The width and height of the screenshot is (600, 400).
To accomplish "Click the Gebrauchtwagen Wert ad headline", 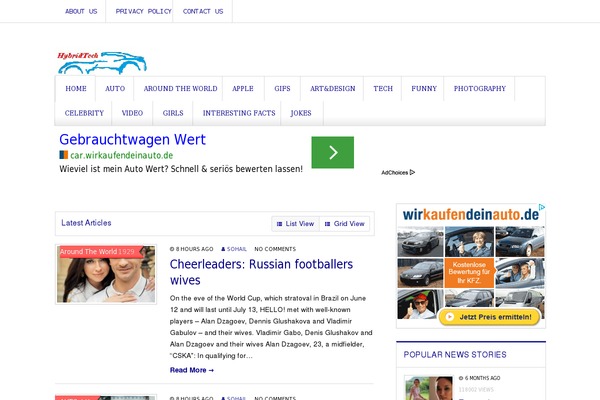I will pos(132,140).
